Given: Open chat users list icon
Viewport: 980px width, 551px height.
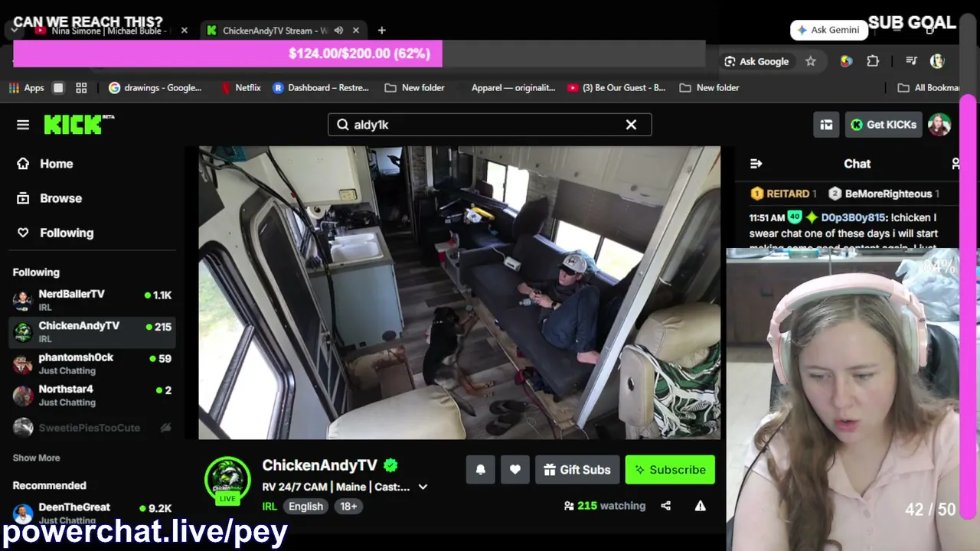Looking at the screenshot, I should point(955,164).
